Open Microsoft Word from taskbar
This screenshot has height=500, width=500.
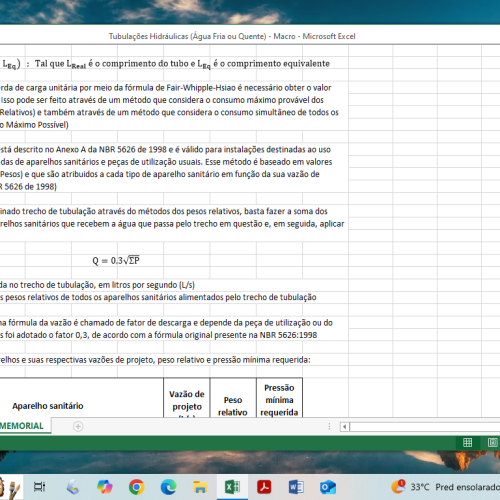pos(296,487)
